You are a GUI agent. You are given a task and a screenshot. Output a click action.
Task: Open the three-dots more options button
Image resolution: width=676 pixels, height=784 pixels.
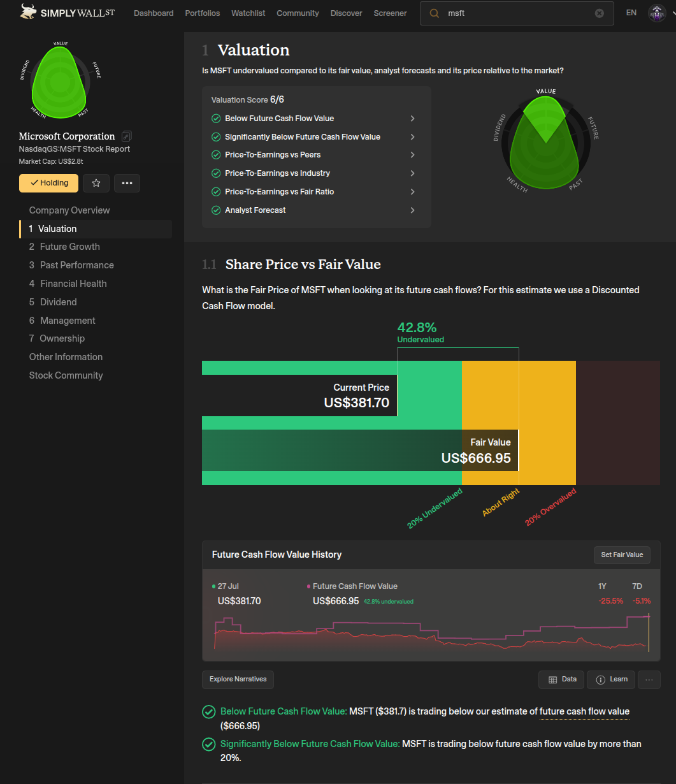click(127, 183)
